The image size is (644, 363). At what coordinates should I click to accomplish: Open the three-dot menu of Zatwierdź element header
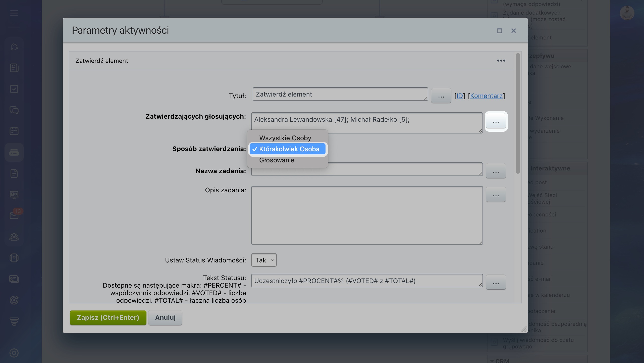pos(501,61)
